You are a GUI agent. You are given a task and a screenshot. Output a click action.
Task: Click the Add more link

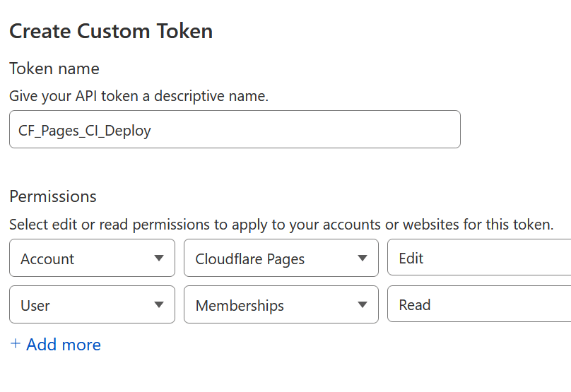56,344
